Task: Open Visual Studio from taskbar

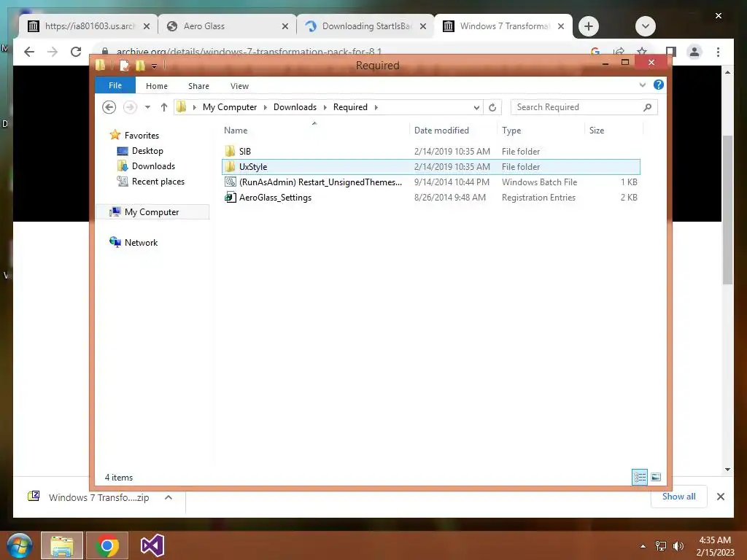Action: [152, 545]
